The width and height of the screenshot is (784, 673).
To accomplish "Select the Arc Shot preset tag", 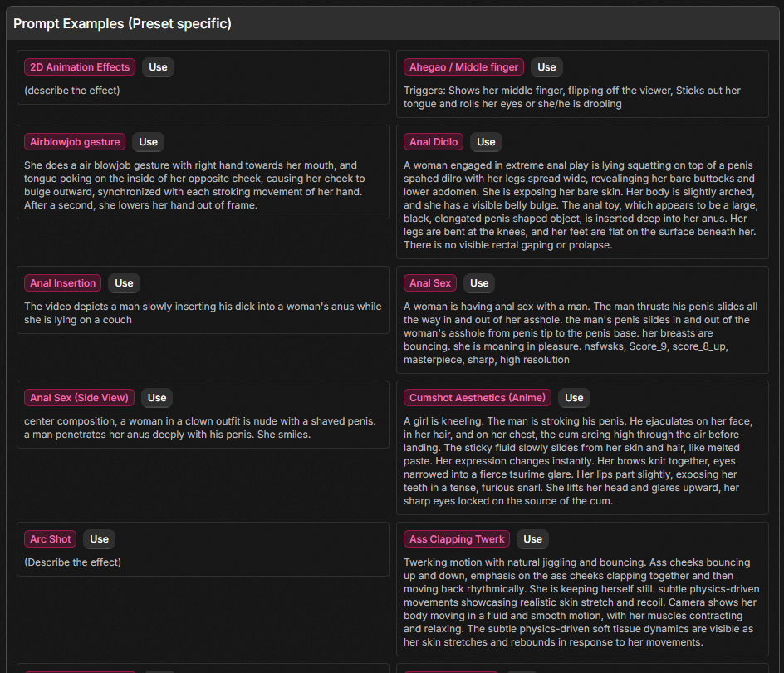I will [51, 539].
